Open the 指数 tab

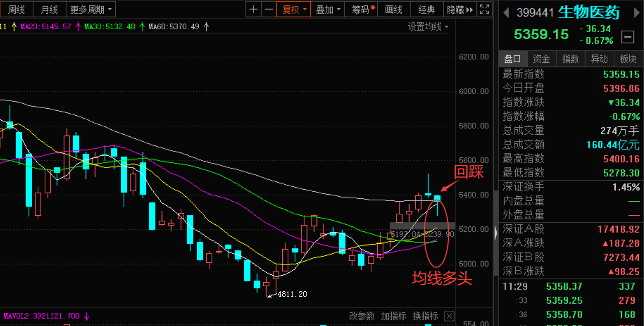571,59
